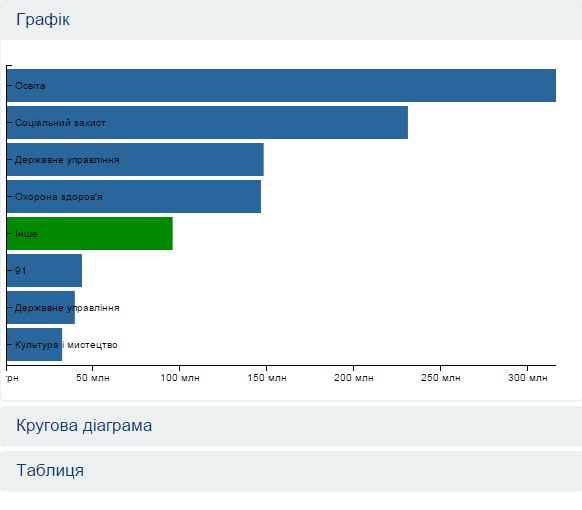Screen dimensions: 582x510
Task: Click the 50 млн axis label
Action: pos(93,378)
